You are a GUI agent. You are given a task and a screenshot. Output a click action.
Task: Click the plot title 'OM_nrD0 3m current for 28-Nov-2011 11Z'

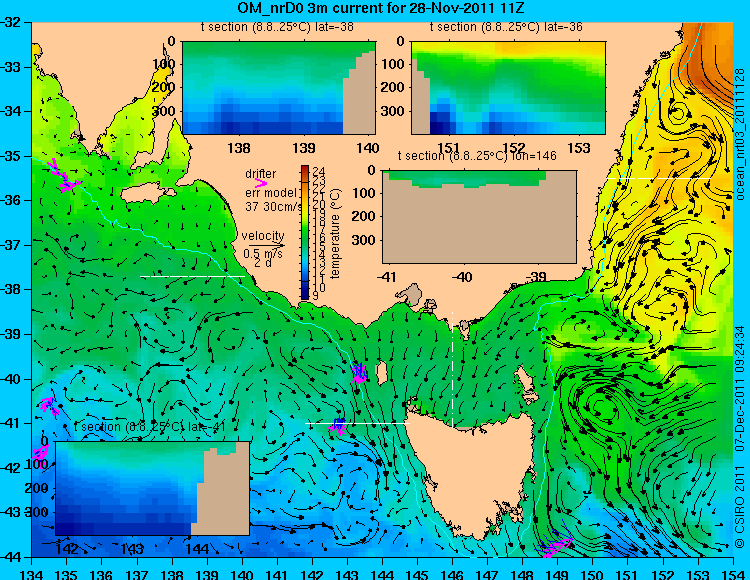pyautogui.click(x=381, y=8)
